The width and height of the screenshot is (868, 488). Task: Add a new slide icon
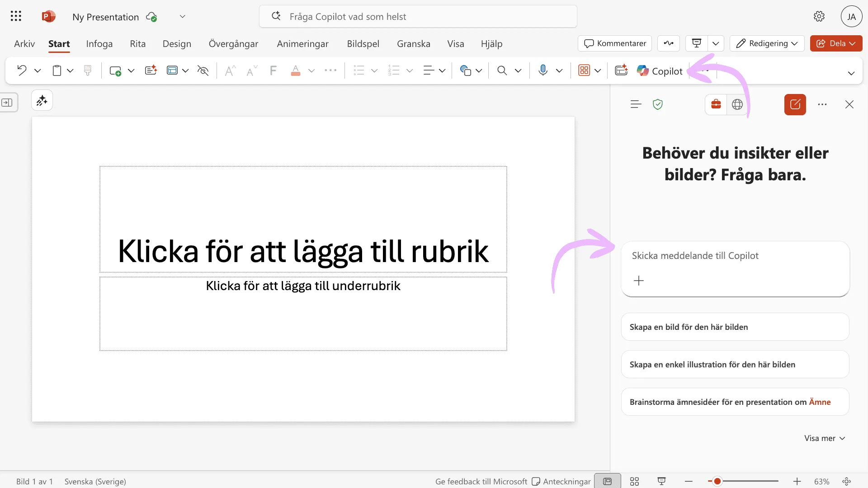(x=115, y=71)
